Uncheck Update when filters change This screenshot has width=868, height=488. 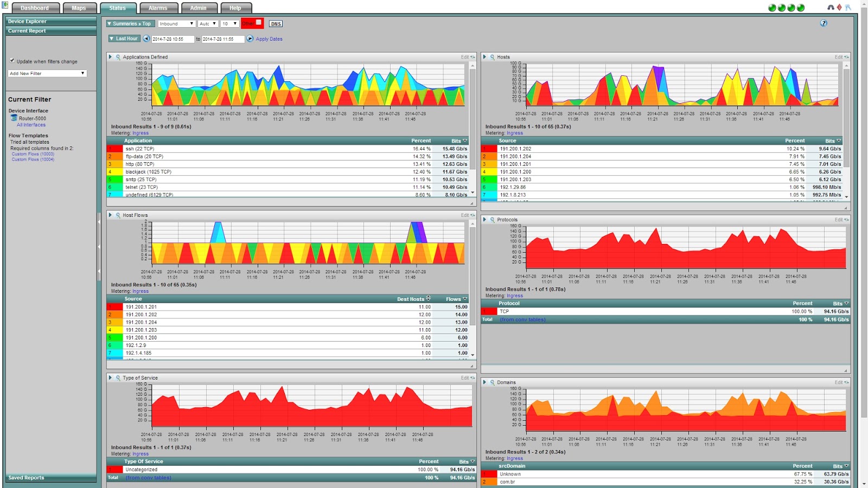point(12,61)
